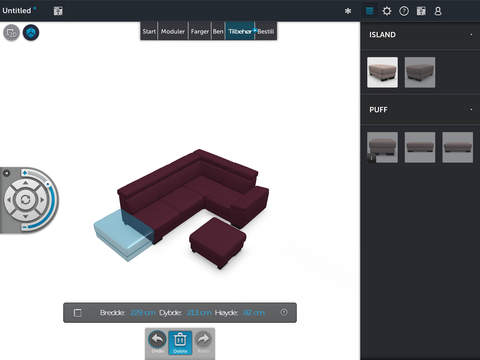Open the Bestill tab
480x360 pixels.
[x=266, y=31]
